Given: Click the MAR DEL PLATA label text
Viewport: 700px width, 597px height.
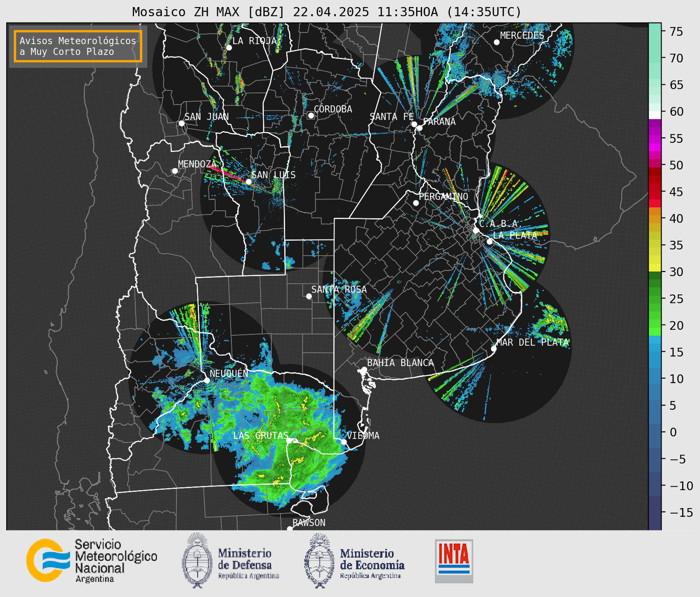Looking at the screenshot, I should click(532, 343).
